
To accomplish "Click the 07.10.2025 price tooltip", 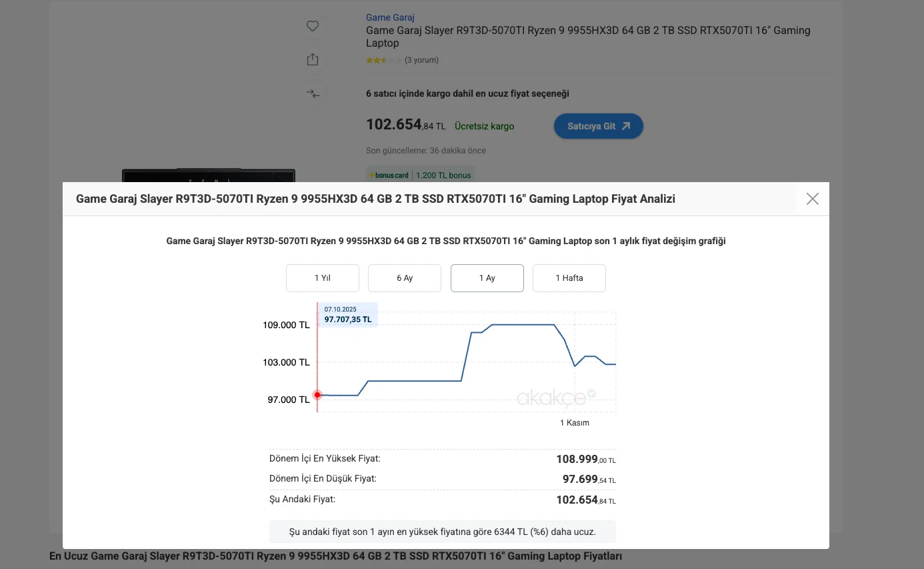I will tap(348, 315).
